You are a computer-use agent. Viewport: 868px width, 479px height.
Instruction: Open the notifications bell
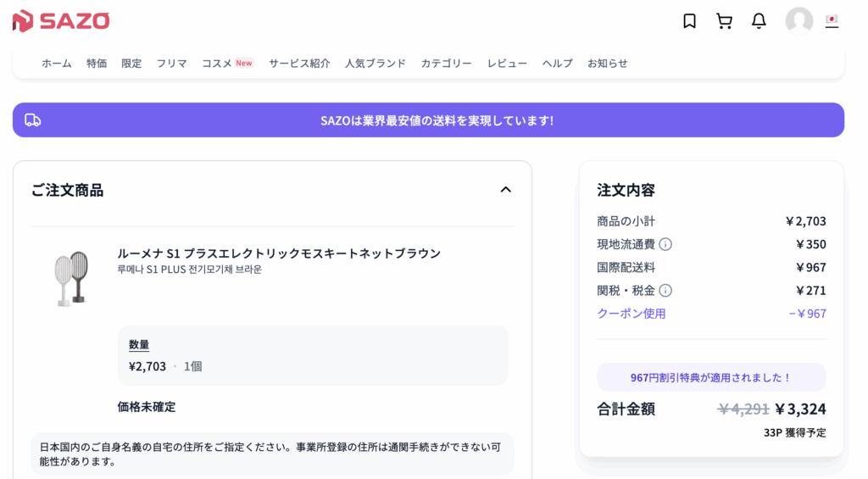(759, 21)
